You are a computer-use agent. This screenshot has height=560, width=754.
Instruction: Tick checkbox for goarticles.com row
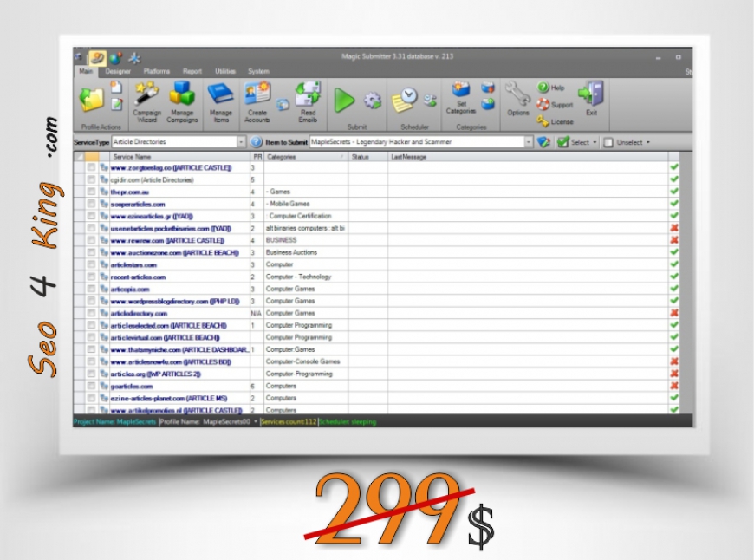point(91,386)
